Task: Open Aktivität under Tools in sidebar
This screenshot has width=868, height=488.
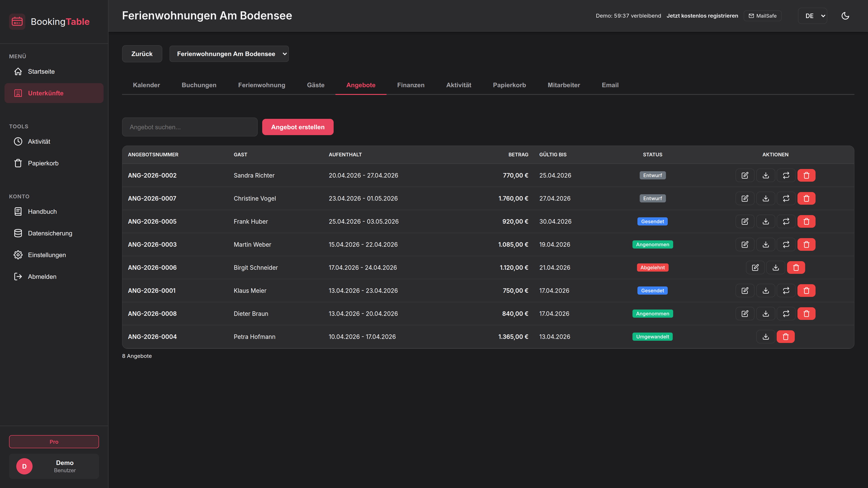Action: (54, 141)
